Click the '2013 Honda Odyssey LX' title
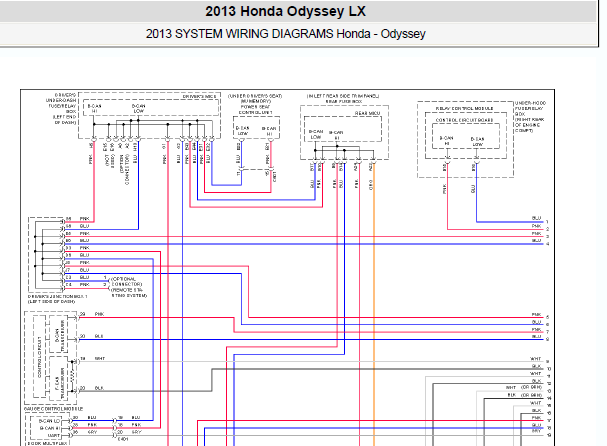 (285, 11)
